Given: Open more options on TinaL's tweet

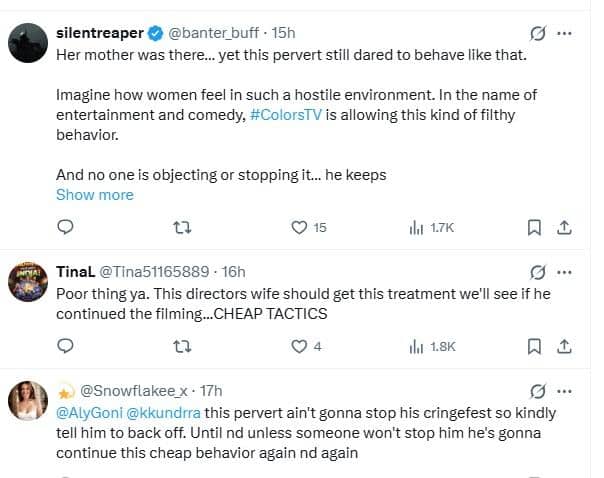Looking at the screenshot, I should 566,272.
